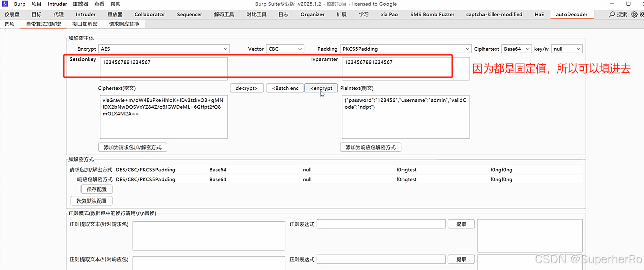Switch to the SMS Bomb Fuzzer tab
This screenshot has width=644, height=270.
tap(432, 15)
